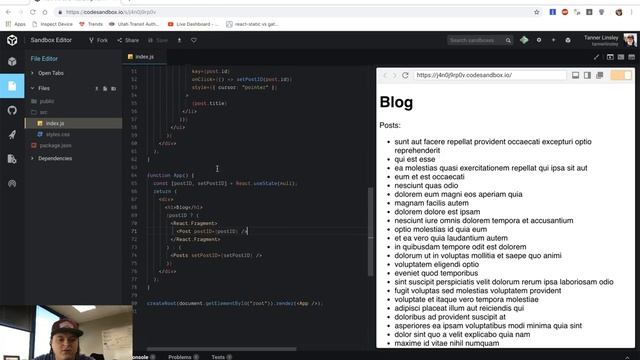The height and width of the screenshot is (360, 640).
Task: Click the preview URL address field
Action: [x=491, y=75]
